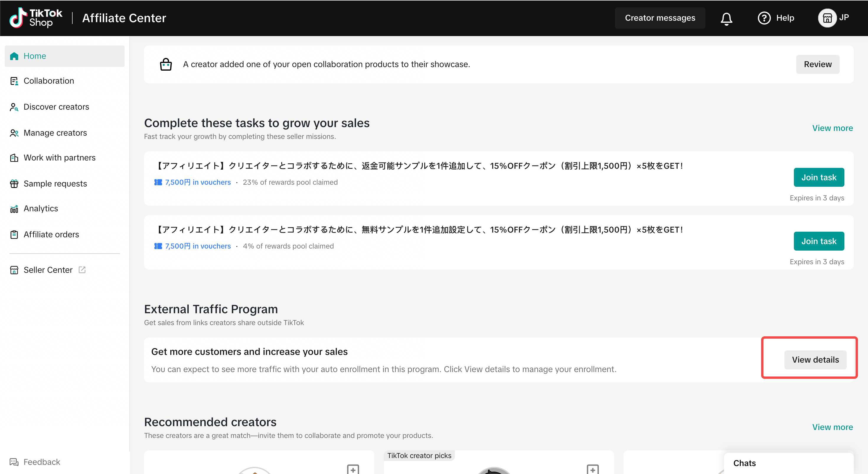Image resolution: width=868 pixels, height=474 pixels.
Task: Click the TikTok Shop logo
Action: click(36, 18)
